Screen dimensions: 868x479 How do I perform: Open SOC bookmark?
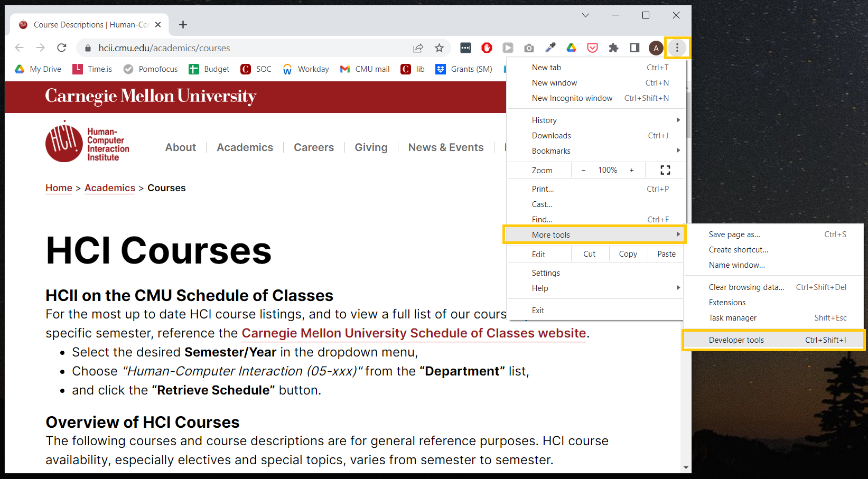(x=256, y=69)
